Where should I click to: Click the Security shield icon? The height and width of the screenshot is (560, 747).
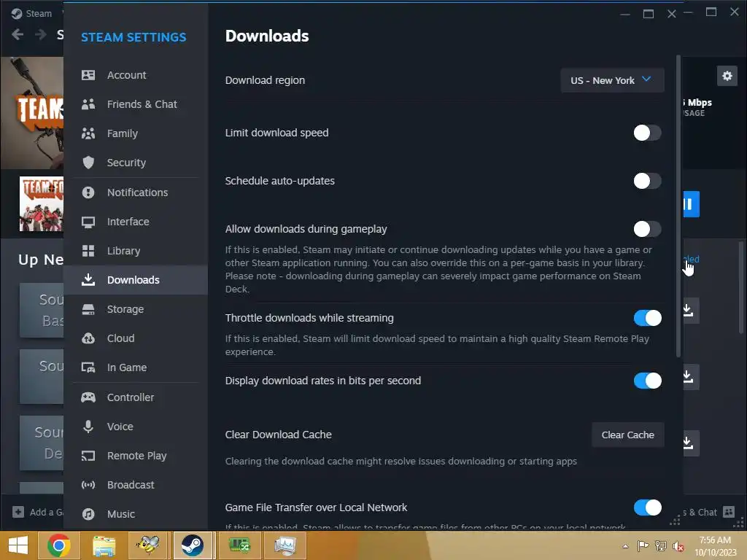point(88,163)
